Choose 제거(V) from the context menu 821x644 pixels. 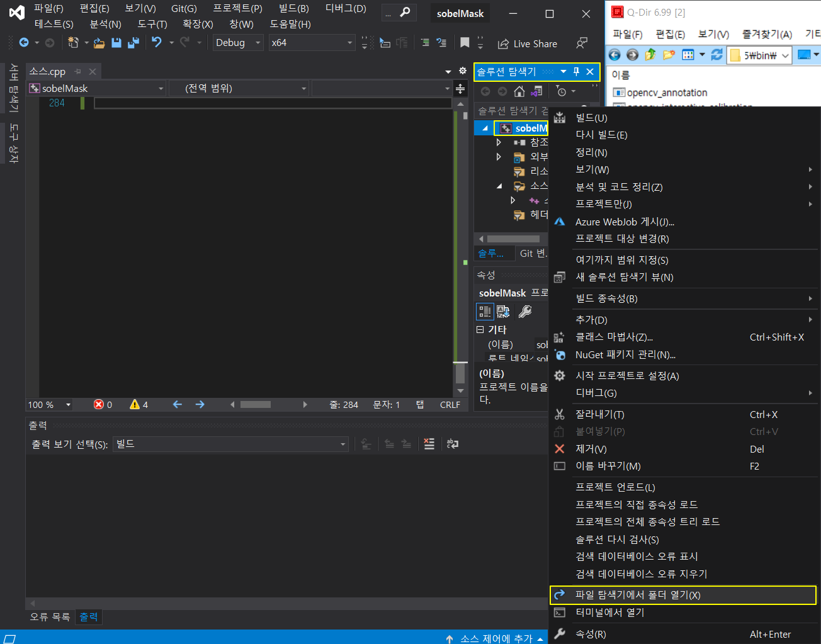pyautogui.click(x=684, y=449)
